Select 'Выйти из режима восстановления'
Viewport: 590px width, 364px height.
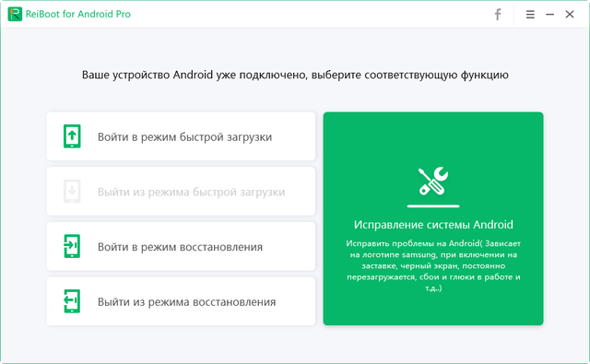tap(181, 301)
